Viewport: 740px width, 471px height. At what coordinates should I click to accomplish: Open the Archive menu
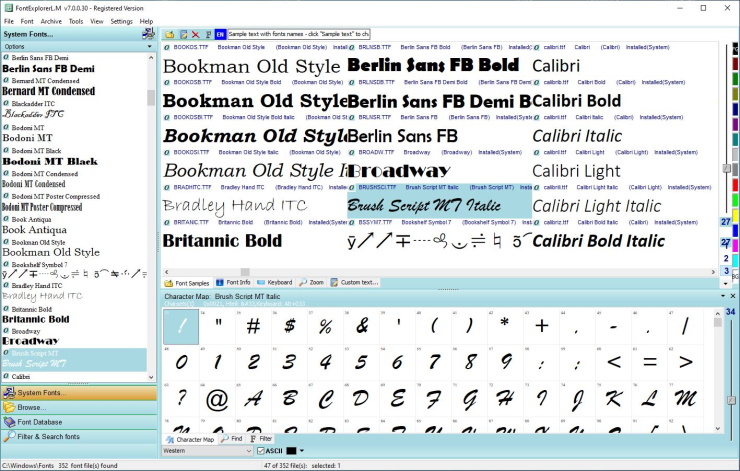(51, 21)
